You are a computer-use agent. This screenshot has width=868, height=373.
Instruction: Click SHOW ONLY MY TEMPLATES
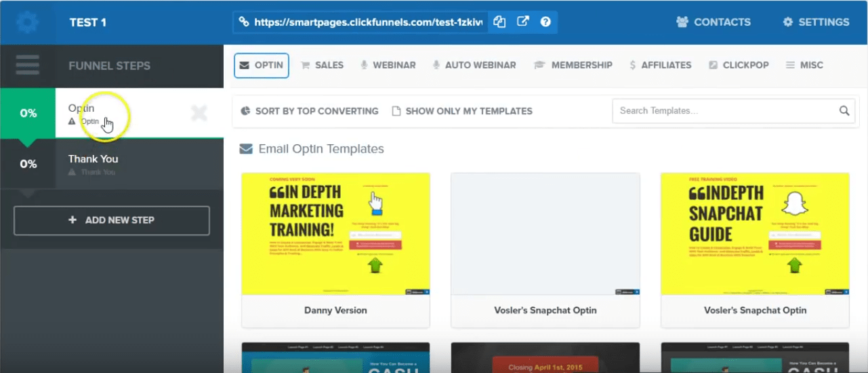pos(462,111)
